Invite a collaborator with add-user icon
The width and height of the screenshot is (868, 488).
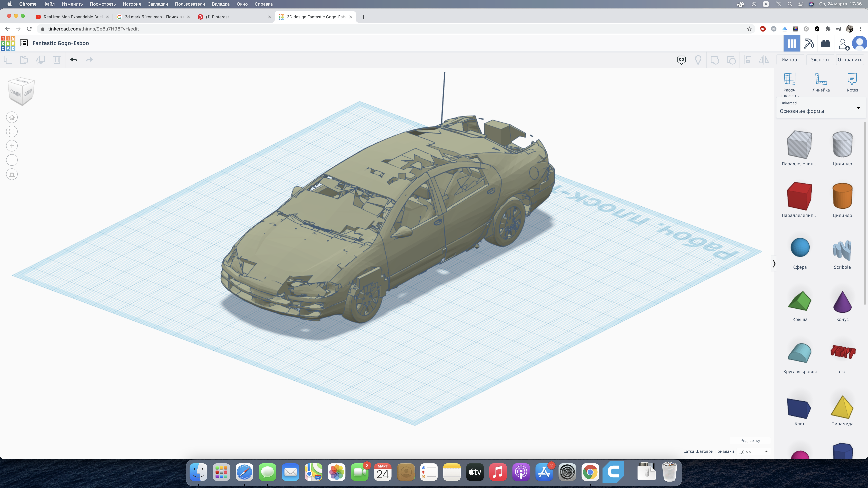(843, 44)
